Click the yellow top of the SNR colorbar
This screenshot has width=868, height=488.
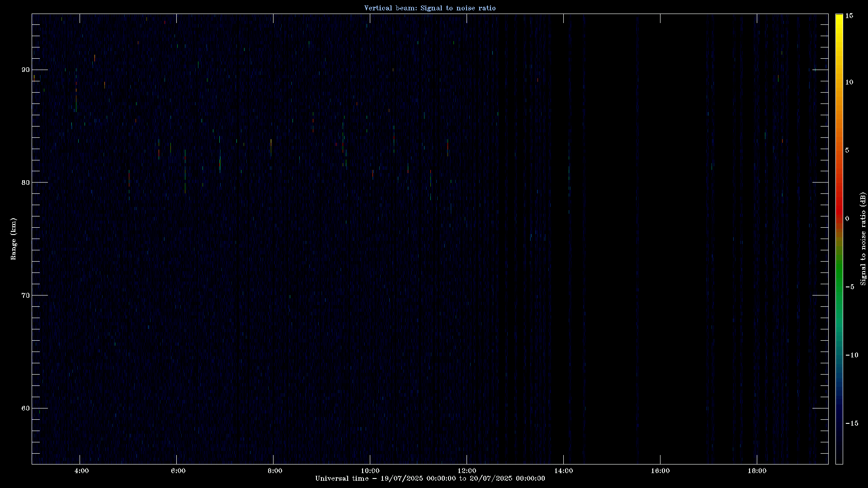click(x=839, y=20)
